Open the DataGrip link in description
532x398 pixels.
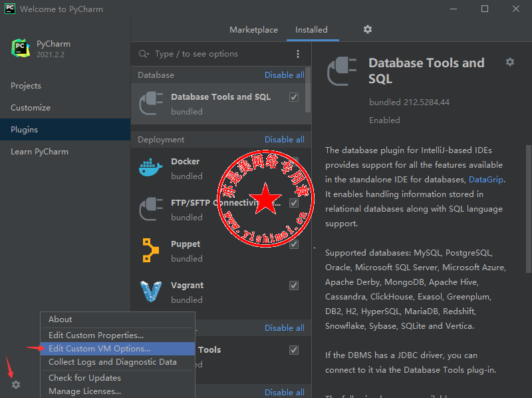point(486,179)
